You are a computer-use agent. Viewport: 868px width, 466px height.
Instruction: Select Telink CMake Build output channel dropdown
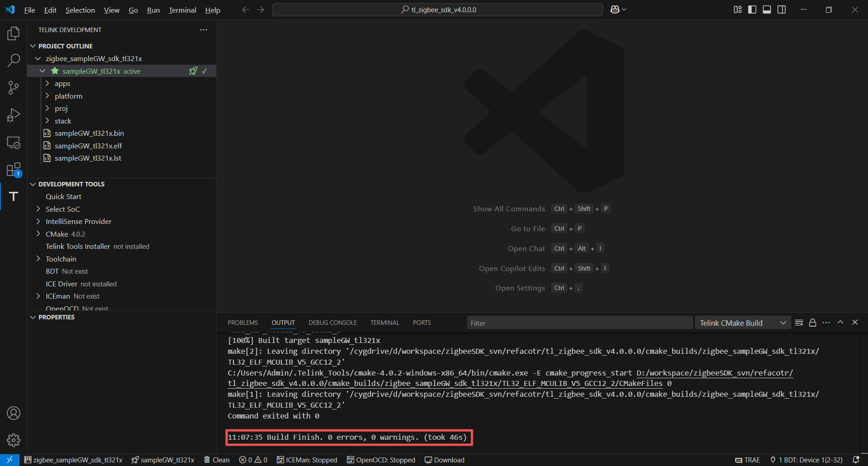743,323
